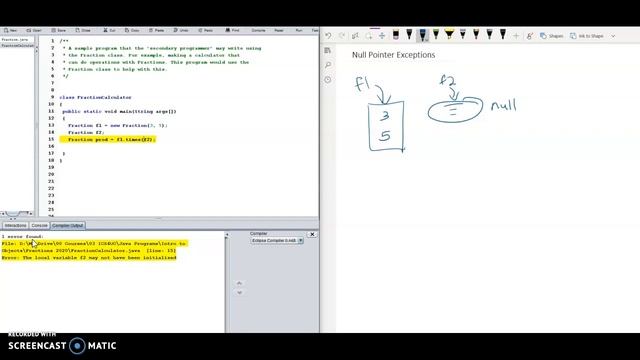Screen dimensions: 640x360
Task: Click the Open button in DrJava toolbar
Action: click(x=34, y=30)
